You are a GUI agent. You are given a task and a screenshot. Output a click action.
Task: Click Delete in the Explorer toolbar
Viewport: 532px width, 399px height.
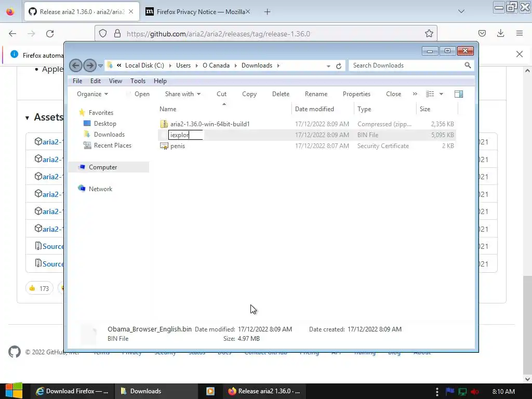click(x=281, y=94)
